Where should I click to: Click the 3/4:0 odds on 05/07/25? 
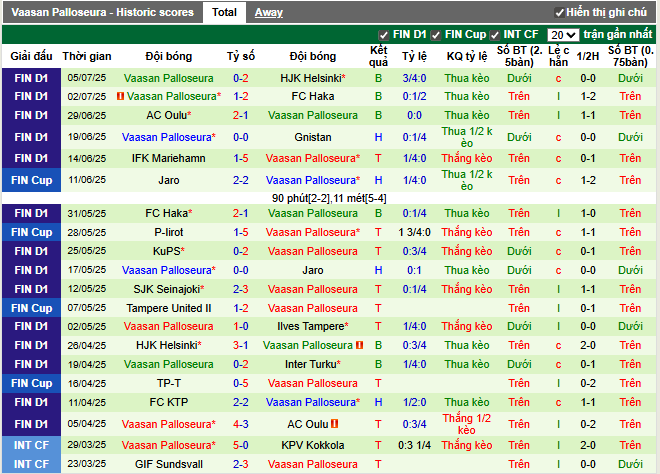click(414, 78)
